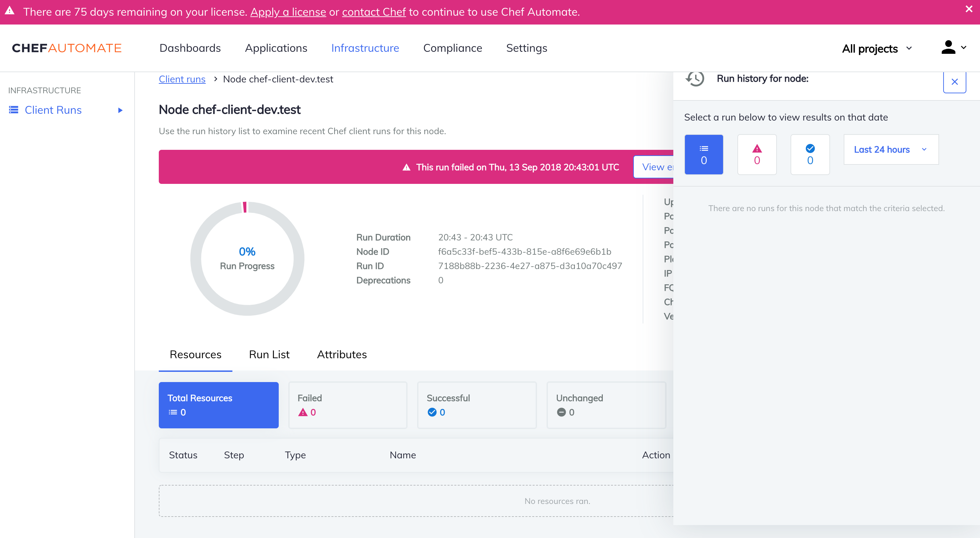Follow the Apply a license link

[288, 12]
